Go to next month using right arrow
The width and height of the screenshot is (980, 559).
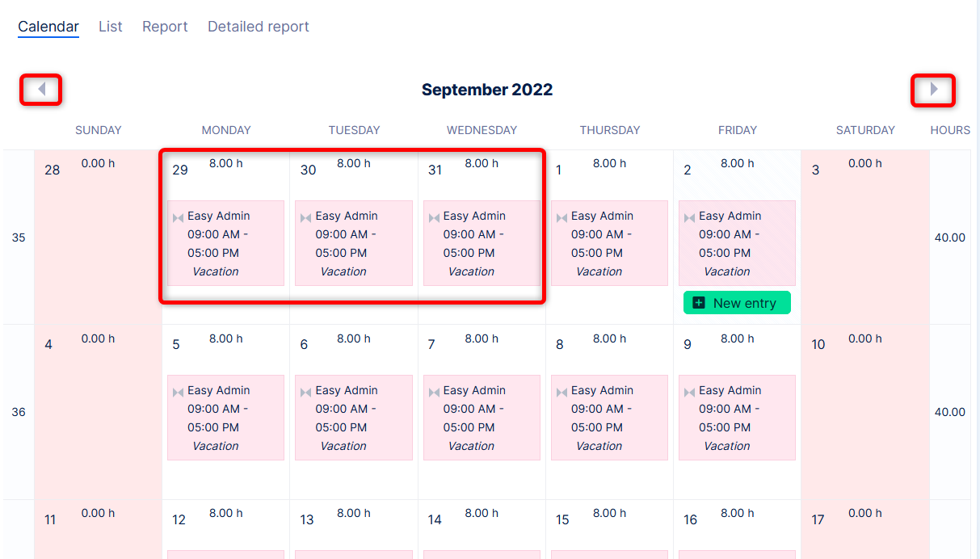pyautogui.click(x=934, y=90)
